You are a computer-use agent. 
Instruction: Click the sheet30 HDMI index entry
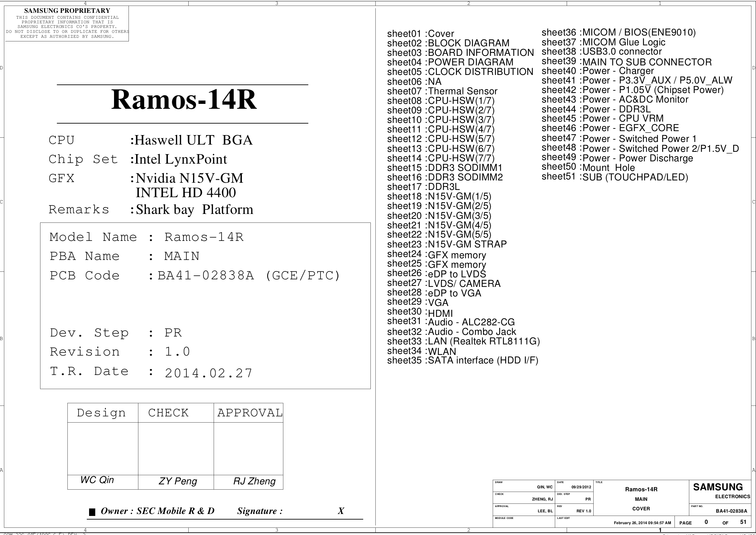[420, 313]
